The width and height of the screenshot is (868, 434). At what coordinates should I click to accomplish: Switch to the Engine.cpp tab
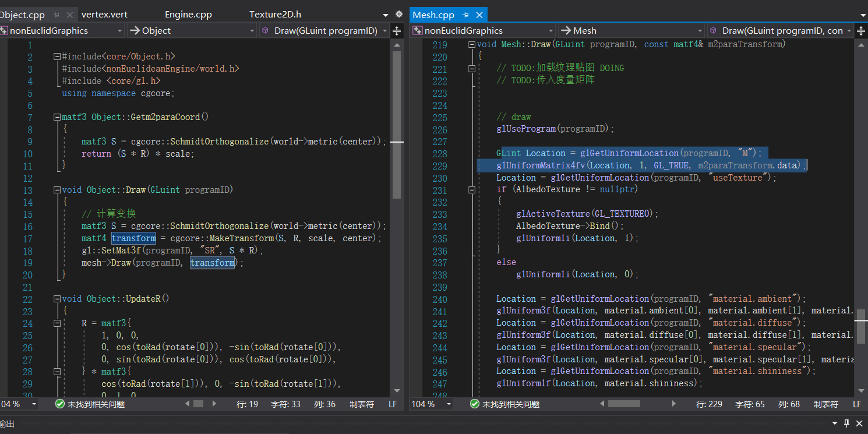[x=188, y=15]
